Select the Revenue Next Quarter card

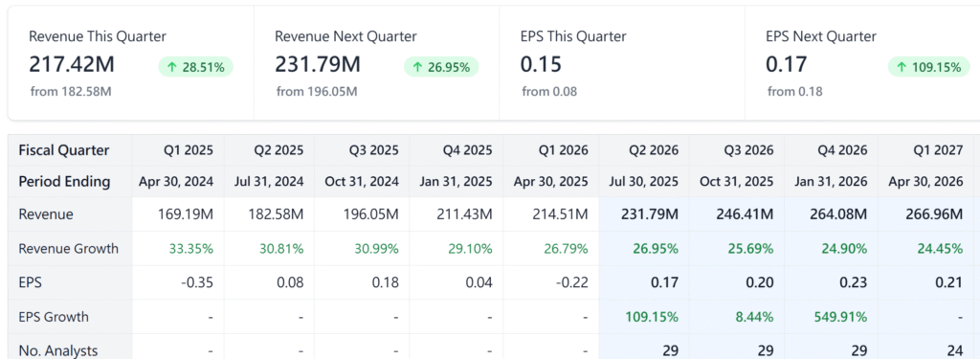pyautogui.click(x=377, y=62)
